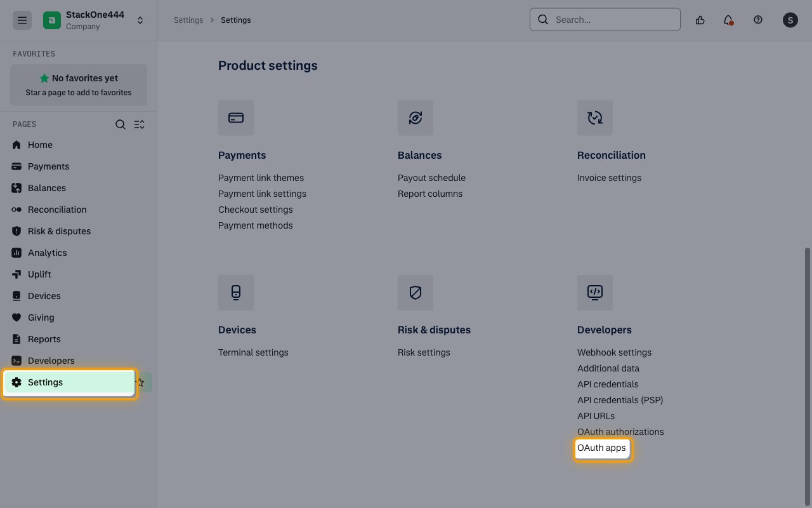Click the Balances section icon
The height and width of the screenshot is (508, 812).
(416, 117)
